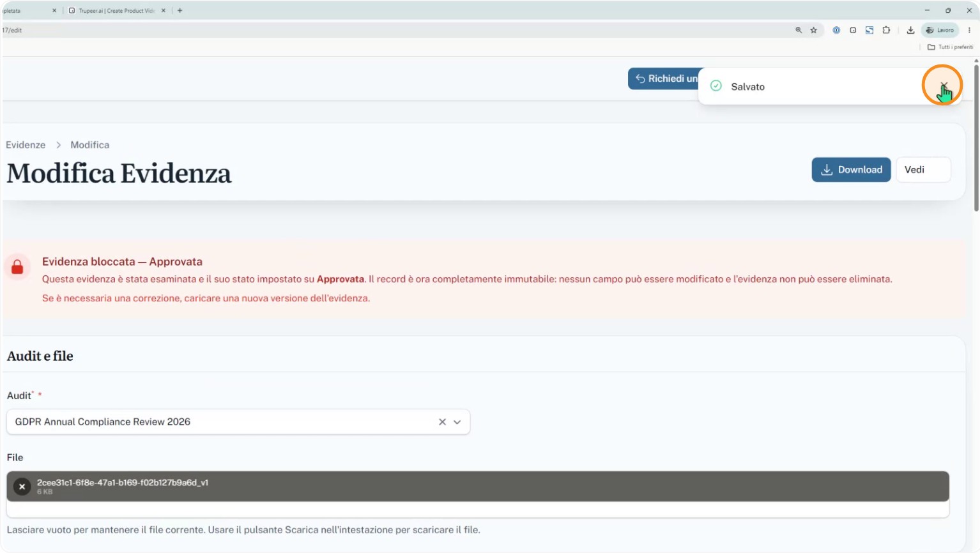This screenshot has width=980, height=553.
Task: Click the empty file drop area below the file
Action: click(x=478, y=510)
